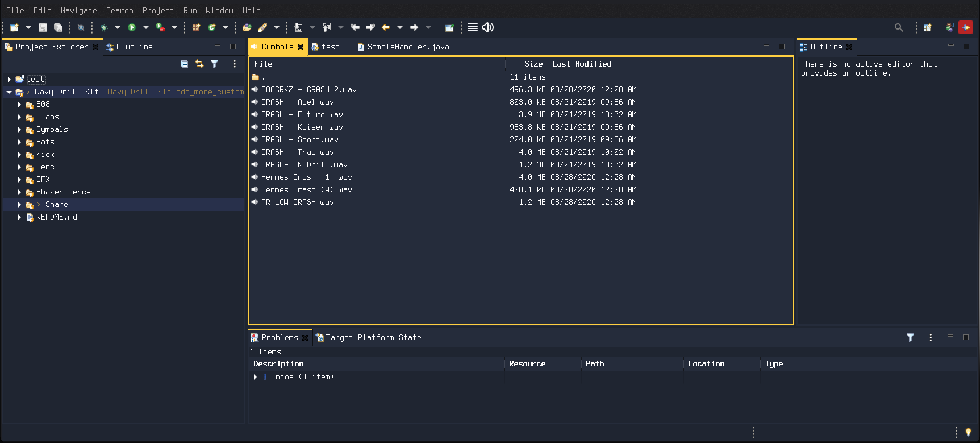Click the Save icon in toolbar
980x443 pixels.
43,27
